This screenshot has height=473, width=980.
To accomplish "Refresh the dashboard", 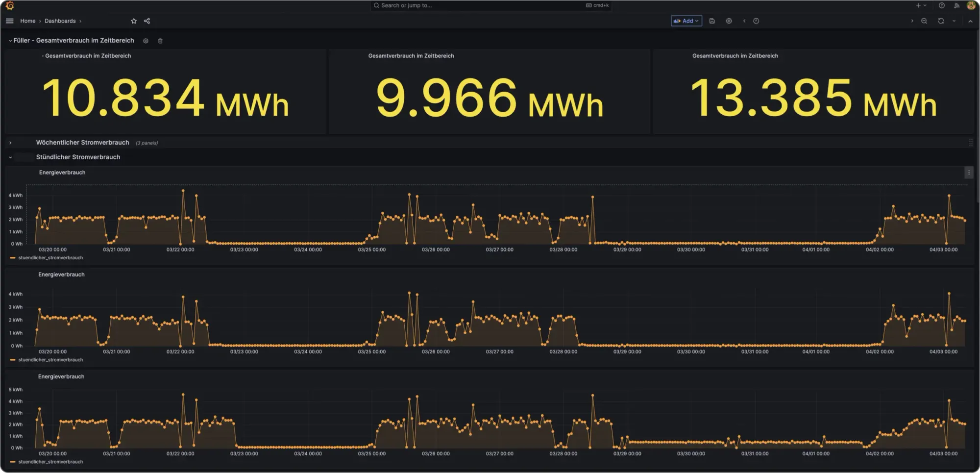I will pos(941,21).
